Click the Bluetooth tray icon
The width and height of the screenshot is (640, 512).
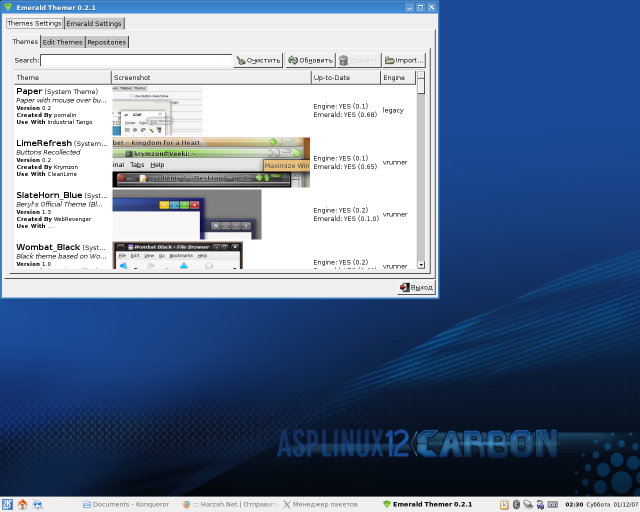pyautogui.click(x=516, y=504)
